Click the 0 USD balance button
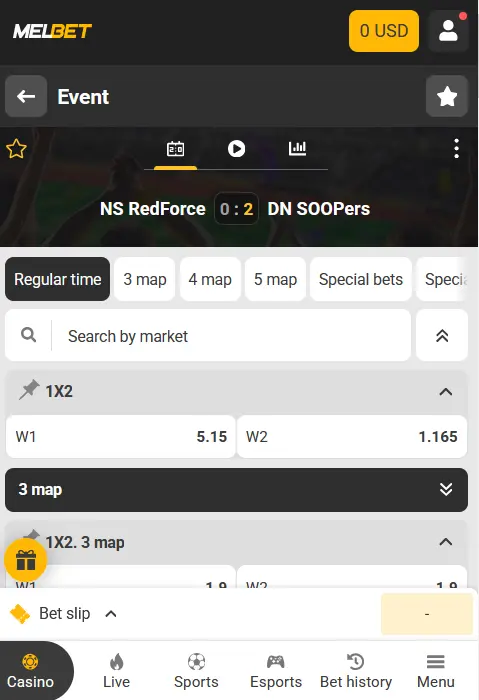The height and width of the screenshot is (700, 479). pyautogui.click(x=384, y=31)
